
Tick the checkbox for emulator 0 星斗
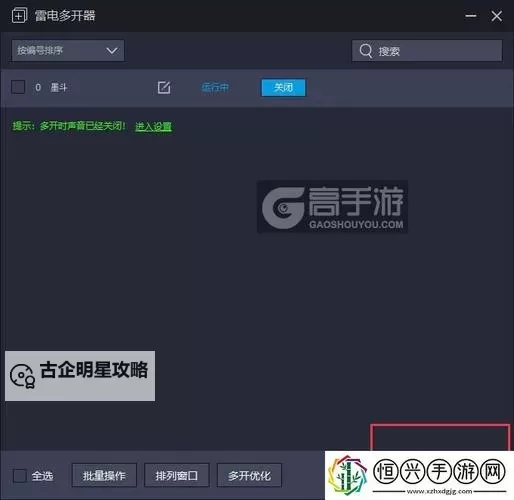click(x=18, y=87)
